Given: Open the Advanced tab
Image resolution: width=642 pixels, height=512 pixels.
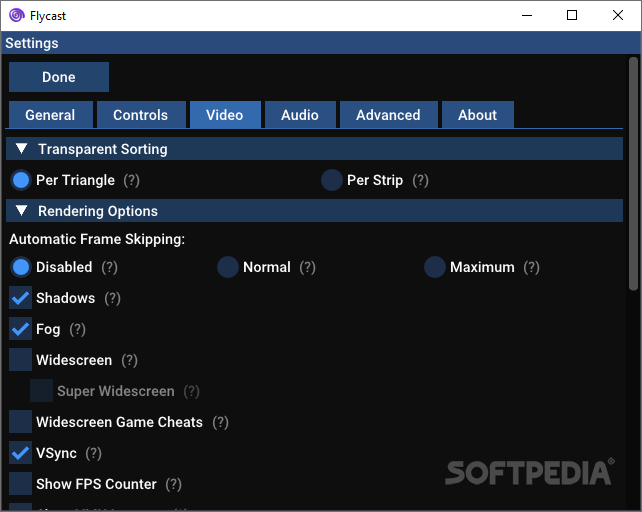Looking at the screenshot, I should [x=389, y=115].
